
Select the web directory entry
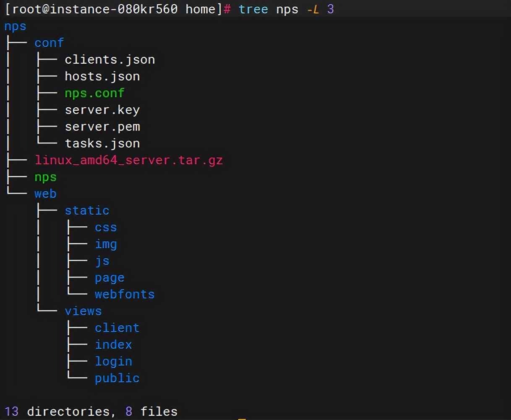tap(45, 194)
